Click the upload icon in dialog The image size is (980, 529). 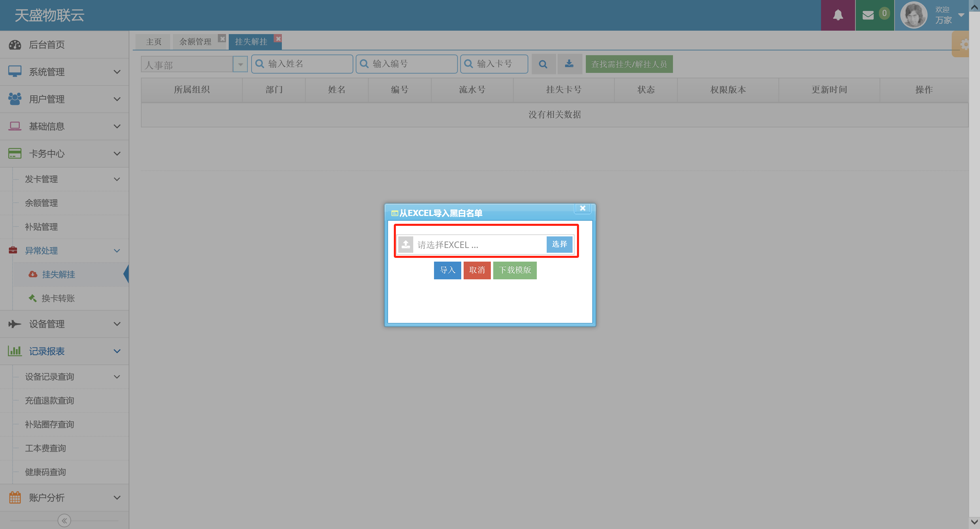coord(405,244)
